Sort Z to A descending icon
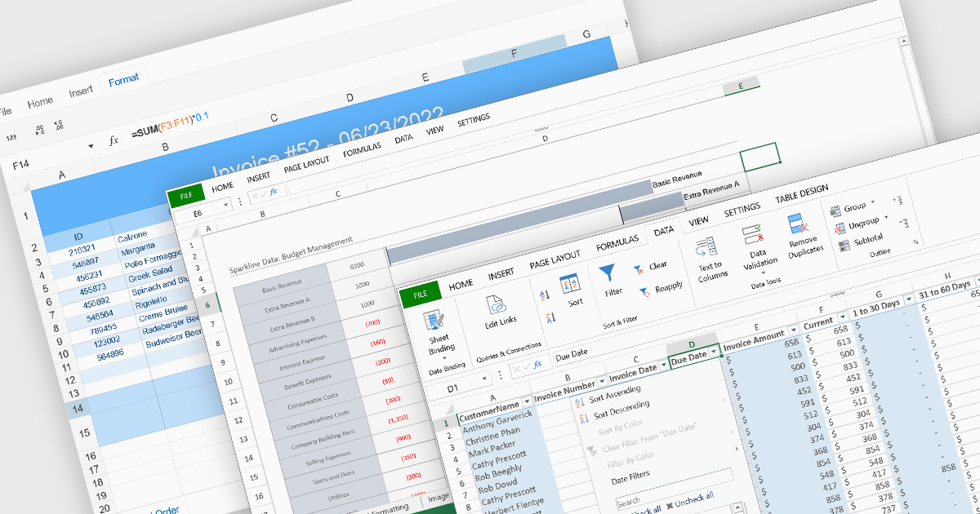The image size is (980, 514). point(550,317)
